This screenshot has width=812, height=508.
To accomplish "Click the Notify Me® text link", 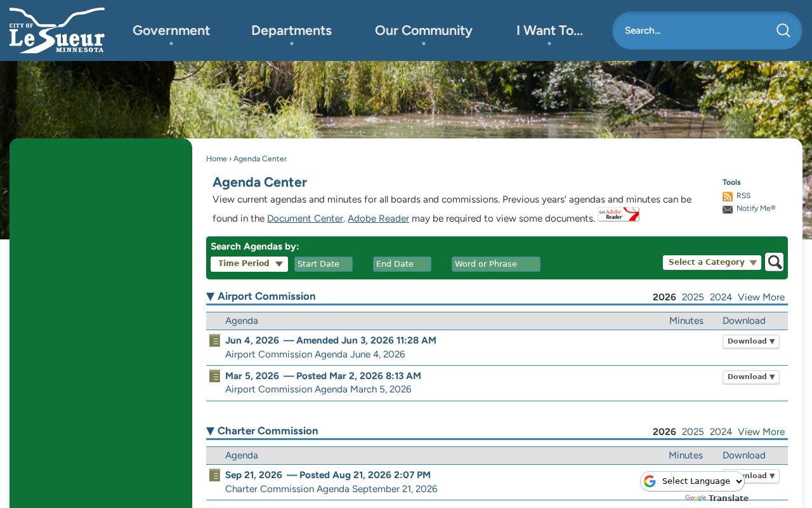I will pos(756,208).
